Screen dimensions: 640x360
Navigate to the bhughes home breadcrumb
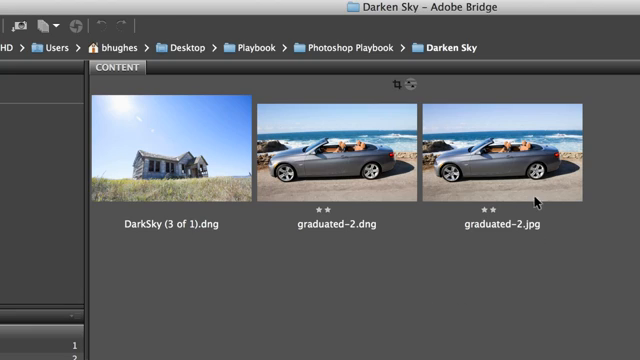(113, 48)
